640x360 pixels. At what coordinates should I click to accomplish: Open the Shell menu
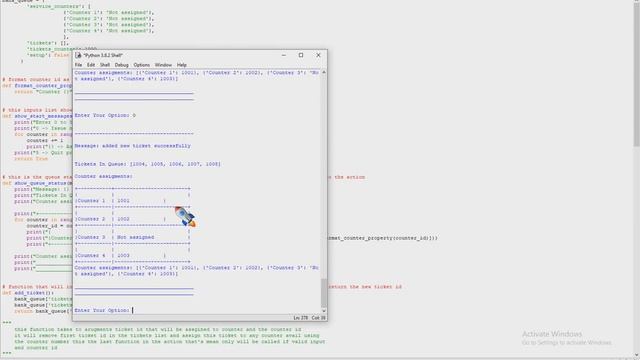(105, 65)
